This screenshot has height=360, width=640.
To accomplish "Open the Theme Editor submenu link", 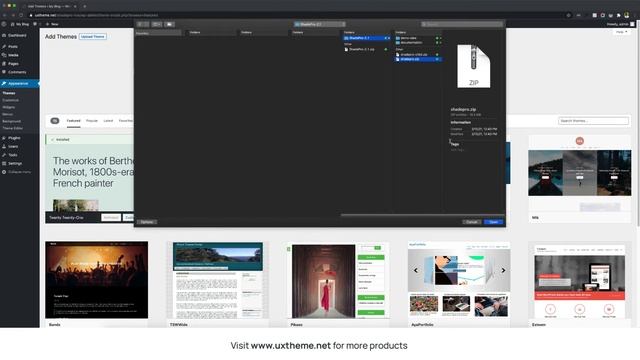I will tap(13, 128).
